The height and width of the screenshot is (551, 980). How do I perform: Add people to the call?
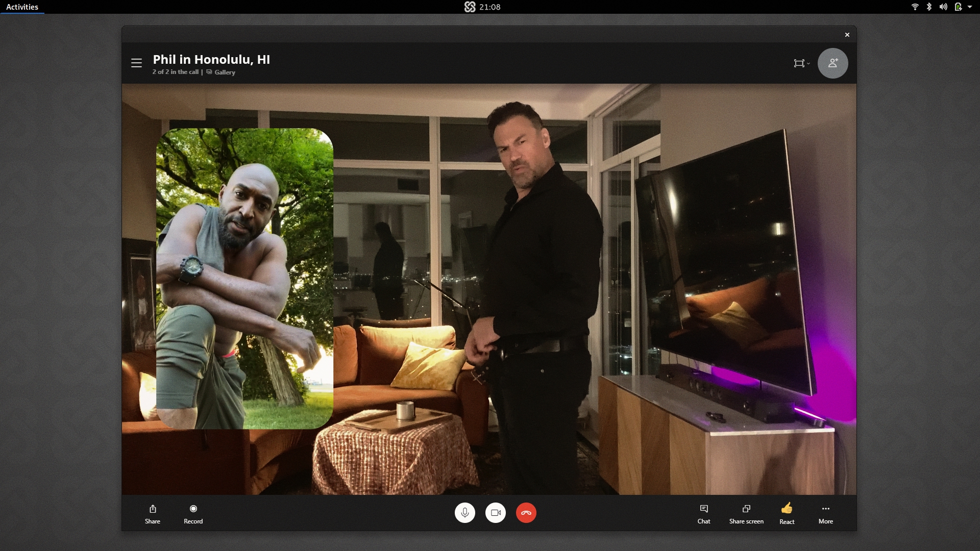pyautogui.click(x=832, y=63)
